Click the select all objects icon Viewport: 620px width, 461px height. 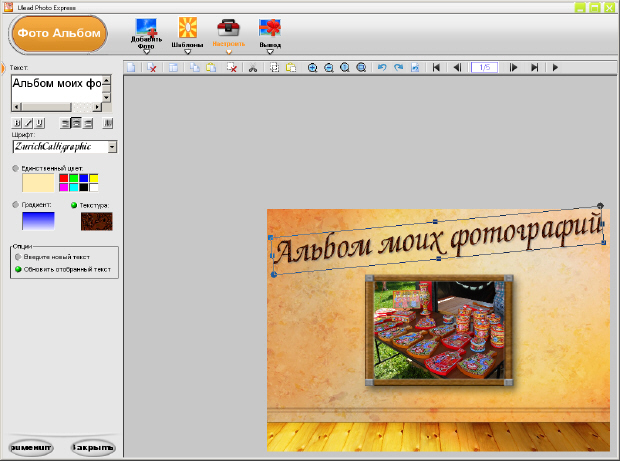(x=274, y=68)
